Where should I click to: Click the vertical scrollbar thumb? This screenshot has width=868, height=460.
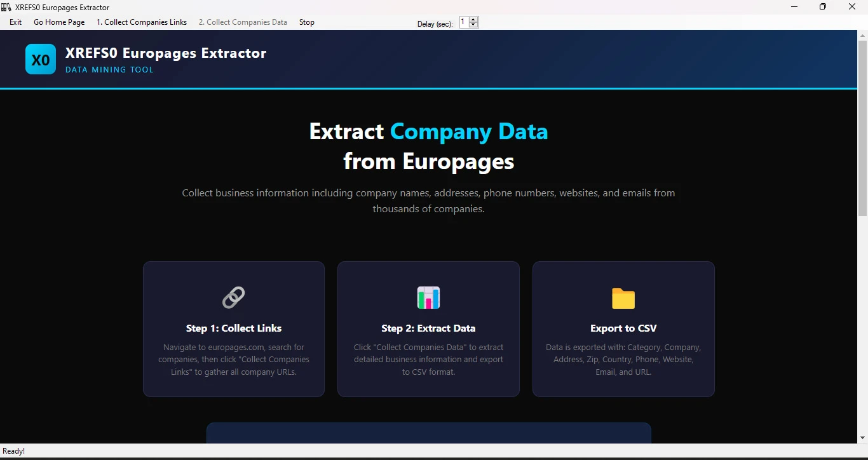(862, 128)
